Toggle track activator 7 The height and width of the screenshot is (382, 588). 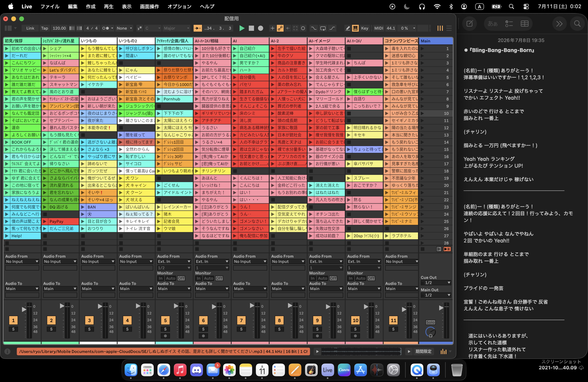pos(241,320)
